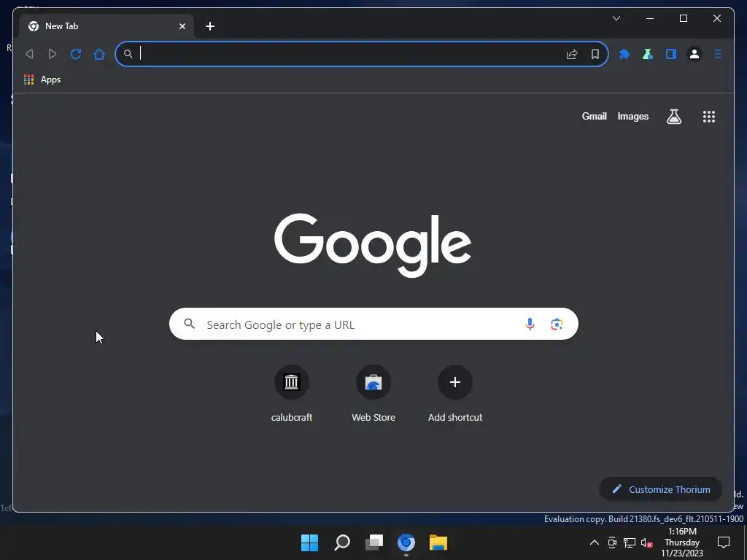Bookmark this tab with bookmark icon
Viewport: 747px width, 560px height.
pyautogui.click(x=595, y=54)
